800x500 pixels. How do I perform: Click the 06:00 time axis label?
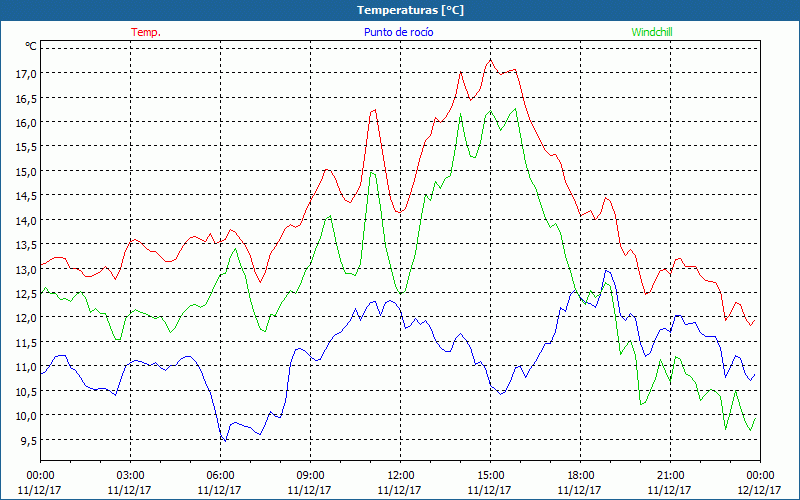pyautogui.click(x=220, y=476)
